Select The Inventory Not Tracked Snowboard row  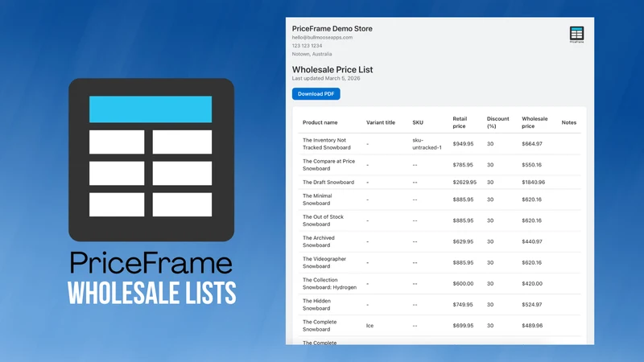[440, 144]
